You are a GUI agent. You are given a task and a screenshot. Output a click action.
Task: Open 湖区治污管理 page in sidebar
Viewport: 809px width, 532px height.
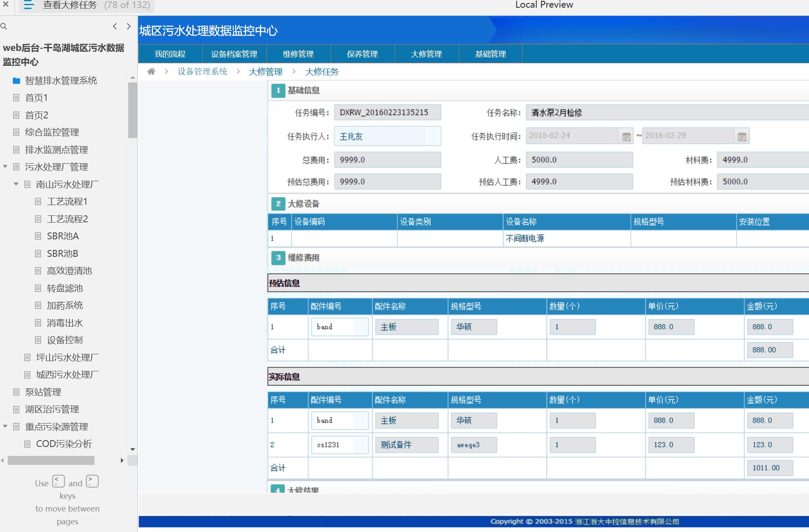pos(52,409)
